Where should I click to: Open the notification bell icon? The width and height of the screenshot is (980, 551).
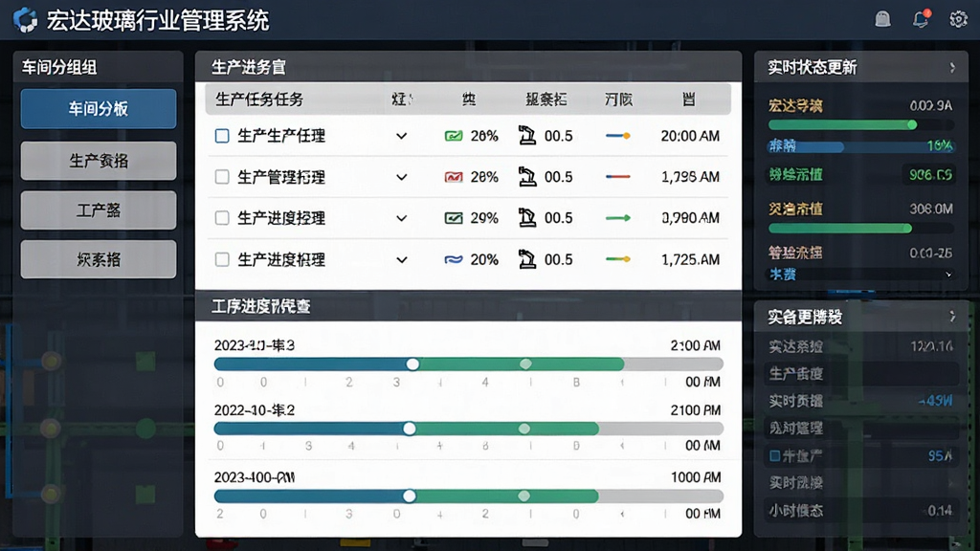(921, 19)
